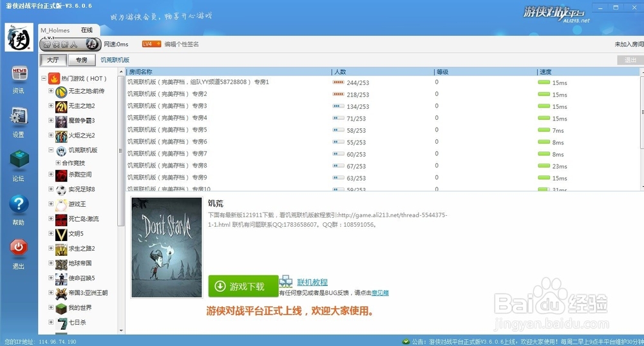
Task: Click the user avatar logo
Action: tap(19, 37)
